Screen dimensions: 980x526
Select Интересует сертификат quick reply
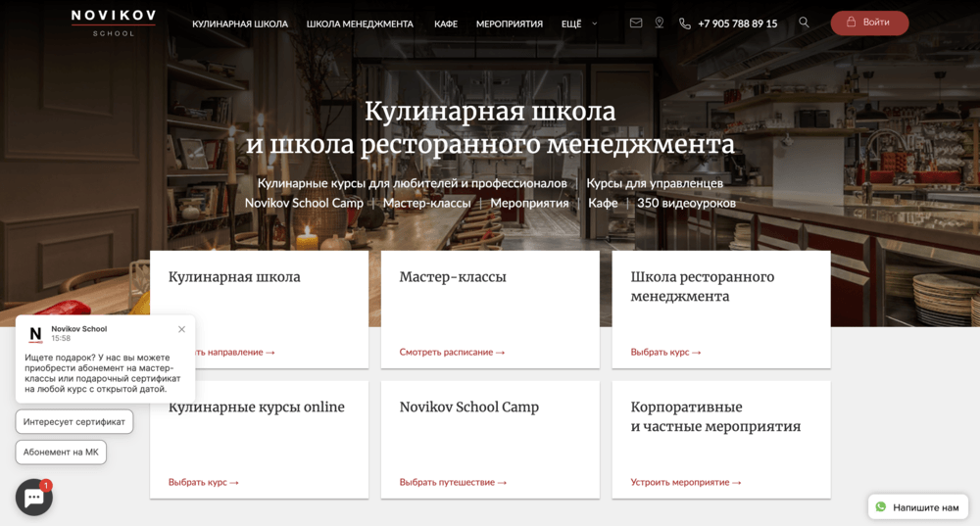(x=74, y=421)
